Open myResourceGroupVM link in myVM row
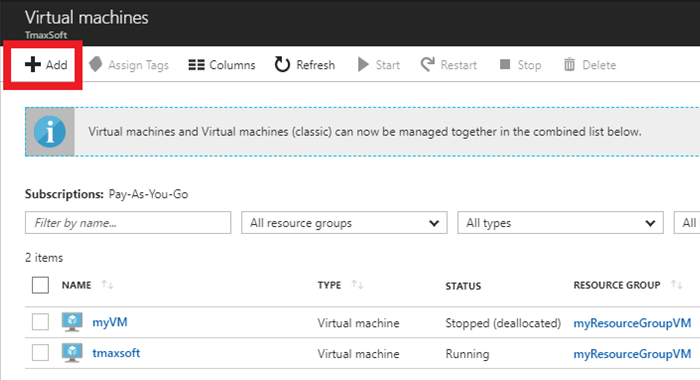This screenshot has height=380, width=700. [x=632, y=323]
